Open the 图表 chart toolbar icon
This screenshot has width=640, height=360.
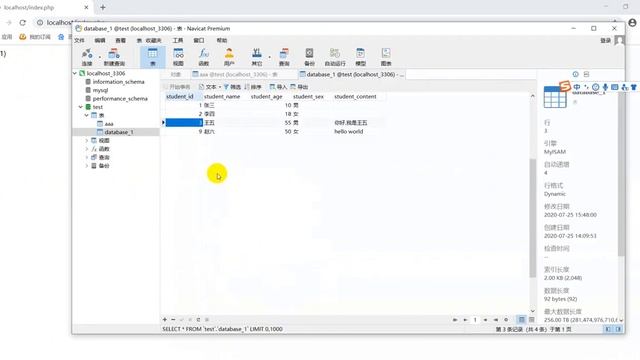386,57
